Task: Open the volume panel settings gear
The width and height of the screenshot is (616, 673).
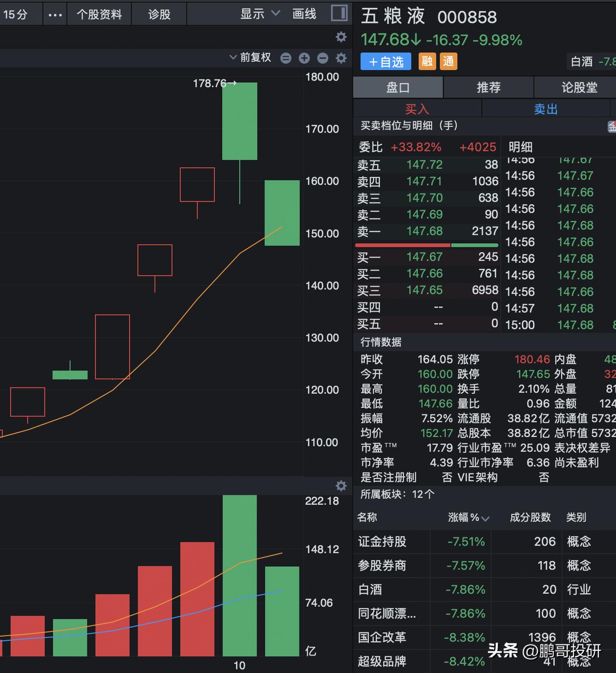Action: (341, 486)
